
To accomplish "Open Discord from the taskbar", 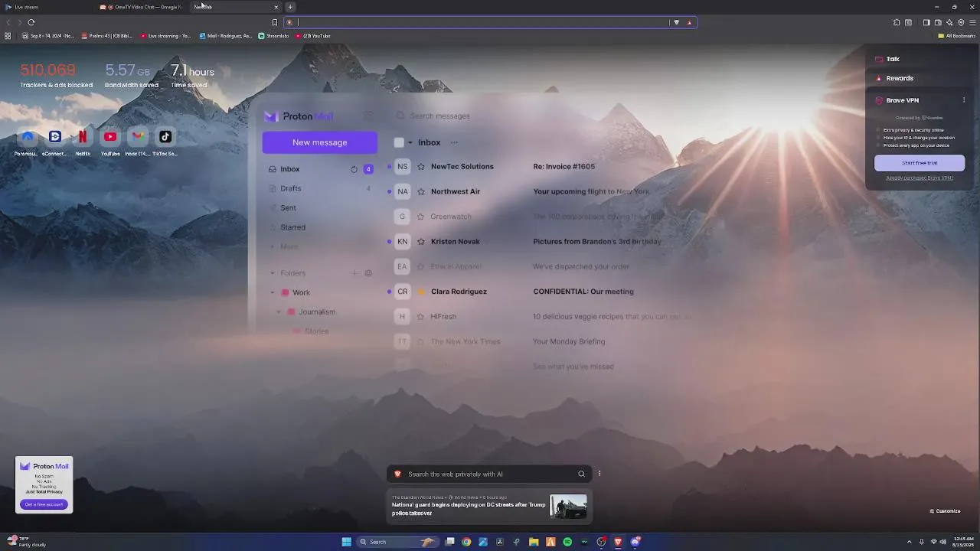I will click(x=635, y=542).
